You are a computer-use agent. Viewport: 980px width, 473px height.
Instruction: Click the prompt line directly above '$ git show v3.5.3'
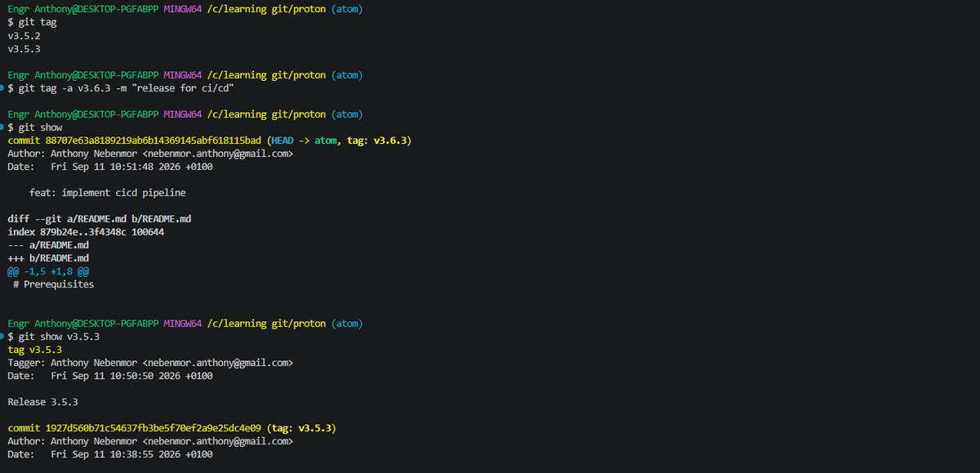pyautogui.click(x=185, y=324)
